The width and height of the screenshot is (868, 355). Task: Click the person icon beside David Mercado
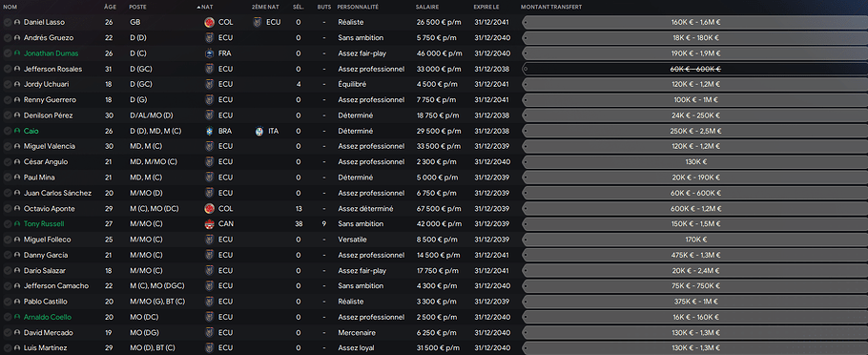[17, 333]
